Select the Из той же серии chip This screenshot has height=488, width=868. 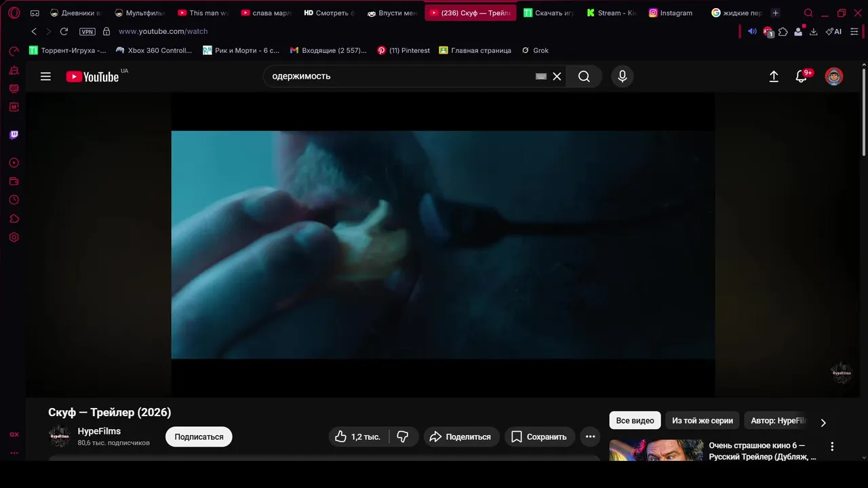(703, 420)
